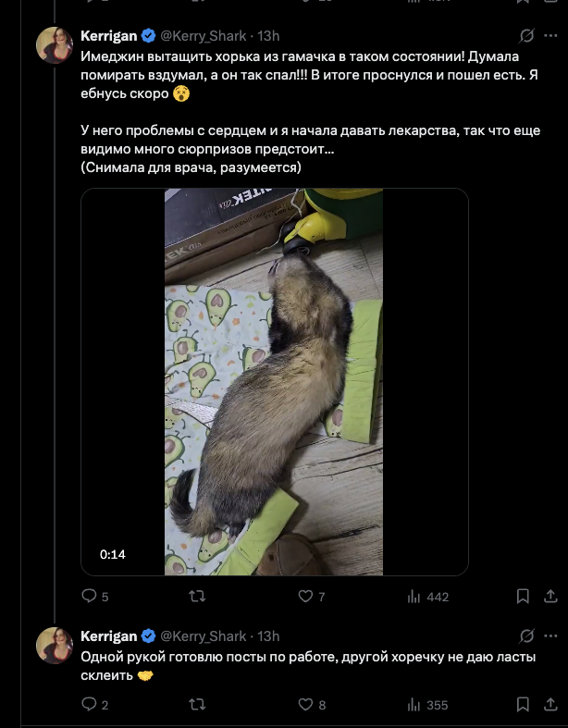View analytics showing 355 views
The height and width of the screenshot is (728, 568).
(x=413, y=705)
